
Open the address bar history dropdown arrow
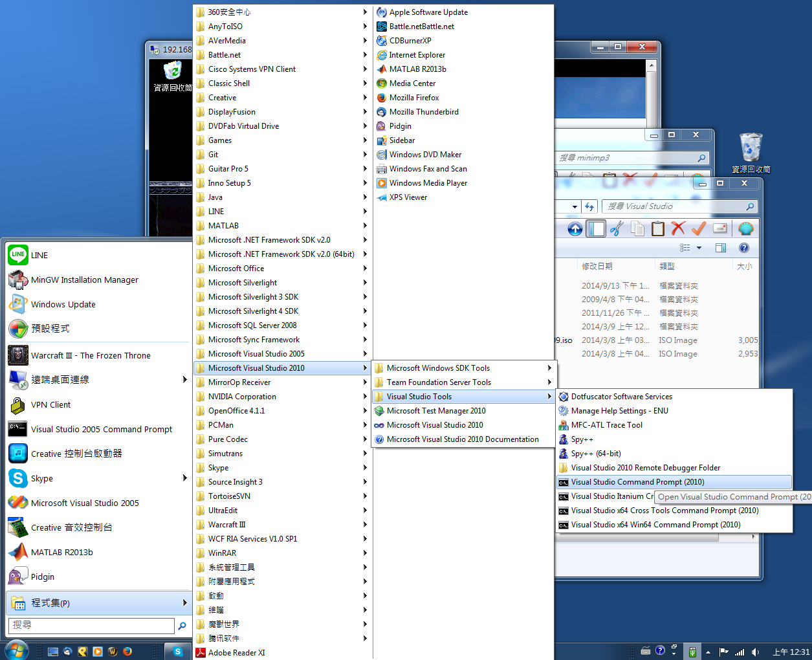pyautogui.click(x=575, y=206)
